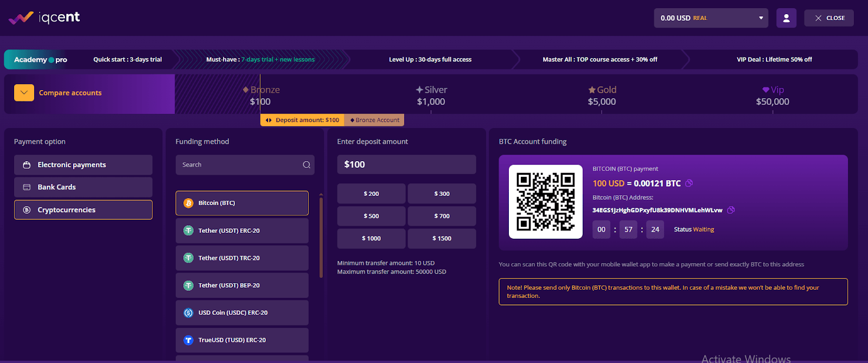Choose the Silver $1,000 account tier
868x363 pixels.
pyautogui.click(x=431, y=95)
